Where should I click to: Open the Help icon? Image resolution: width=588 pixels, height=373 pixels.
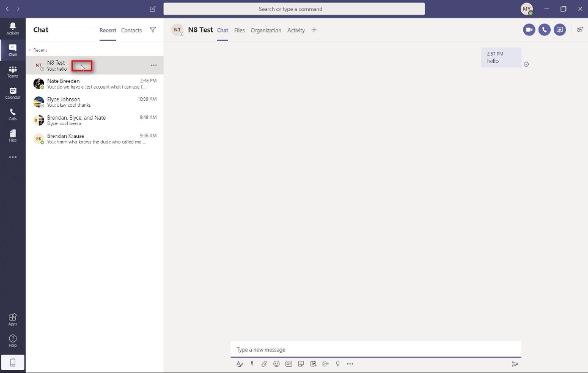[13, 341]
